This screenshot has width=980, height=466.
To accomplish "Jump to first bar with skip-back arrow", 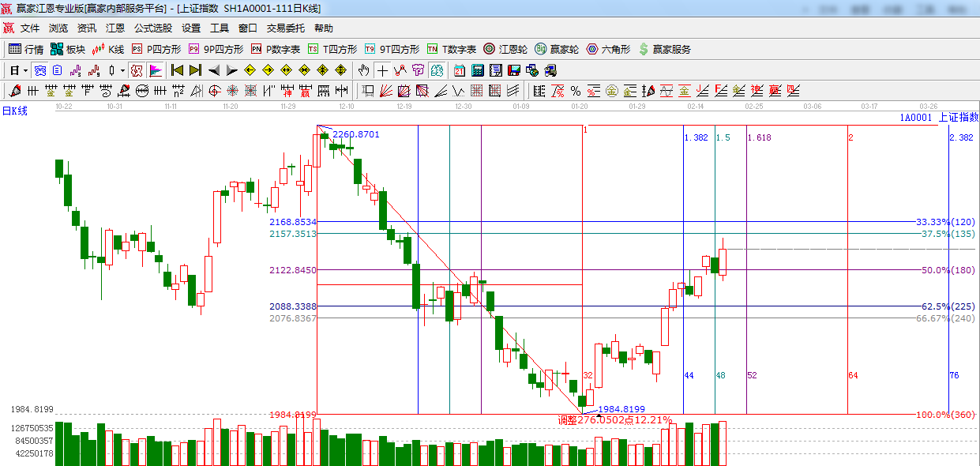I will click(177, 70).
